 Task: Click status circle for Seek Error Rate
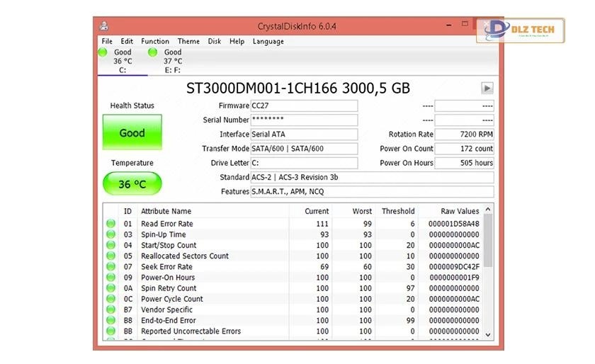pos(110,266)
